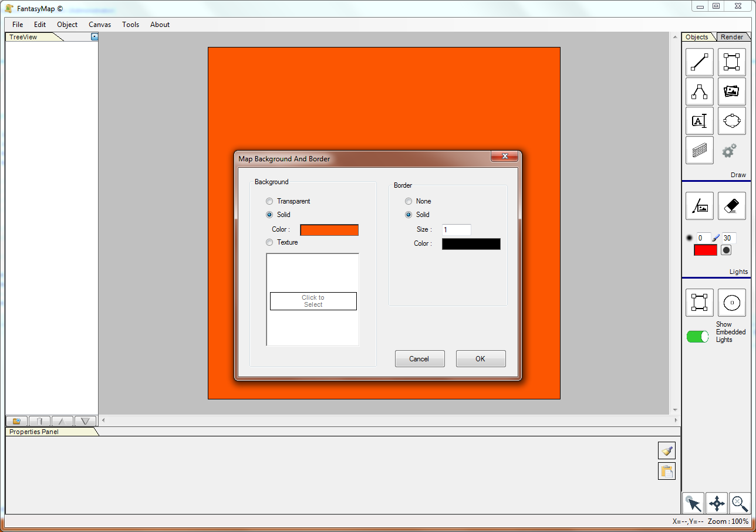This screenshot has height=532, width=756.
Task: Activate the magnifier zoom tool
Action: coord(740,503)
